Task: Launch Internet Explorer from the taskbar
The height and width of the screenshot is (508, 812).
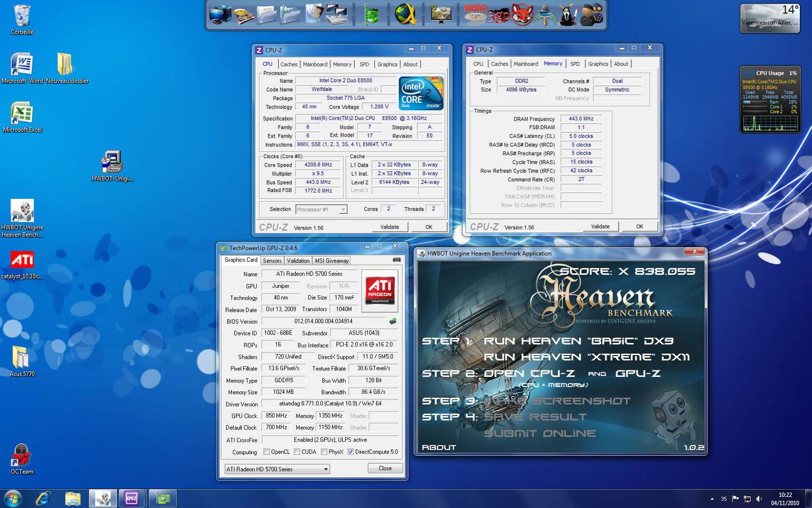Action: [x=43, y=498]
